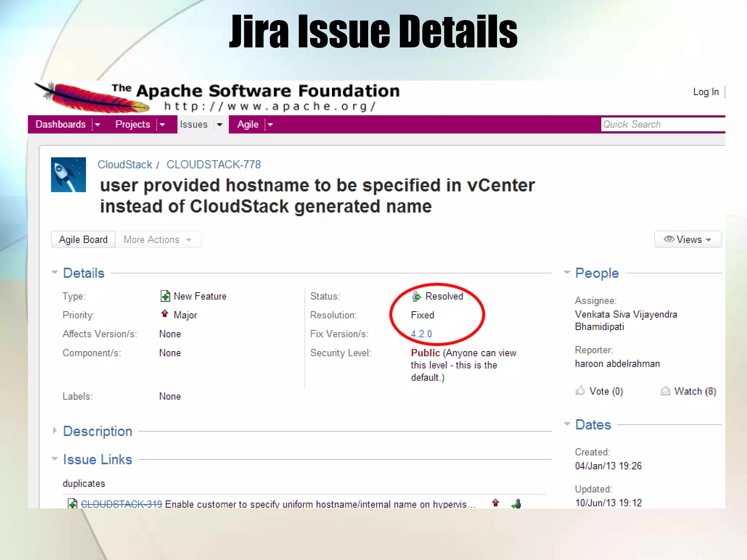Open the Agile menu
The height and width of the screenshot is (560, 747).
point(248,124)
